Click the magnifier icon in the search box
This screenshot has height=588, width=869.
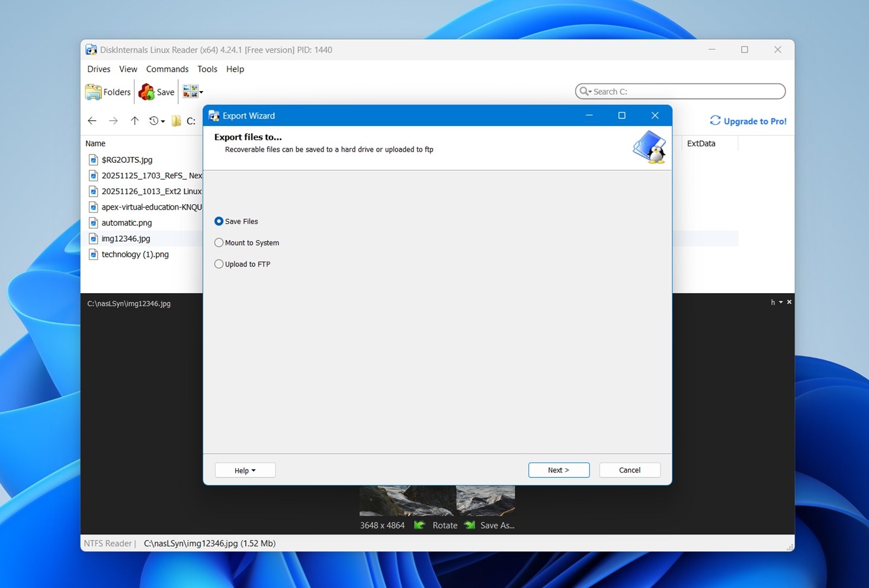pyautogui.click(x=585, y=91)
